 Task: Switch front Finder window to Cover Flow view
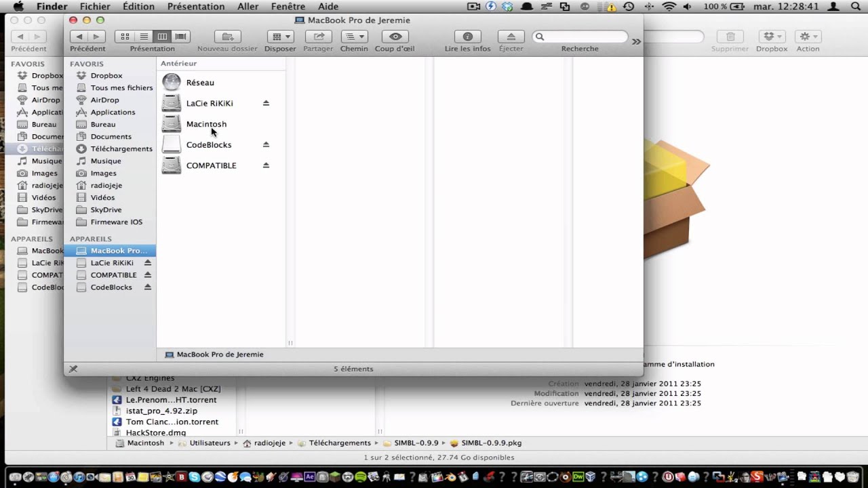(x=180, y=37)
